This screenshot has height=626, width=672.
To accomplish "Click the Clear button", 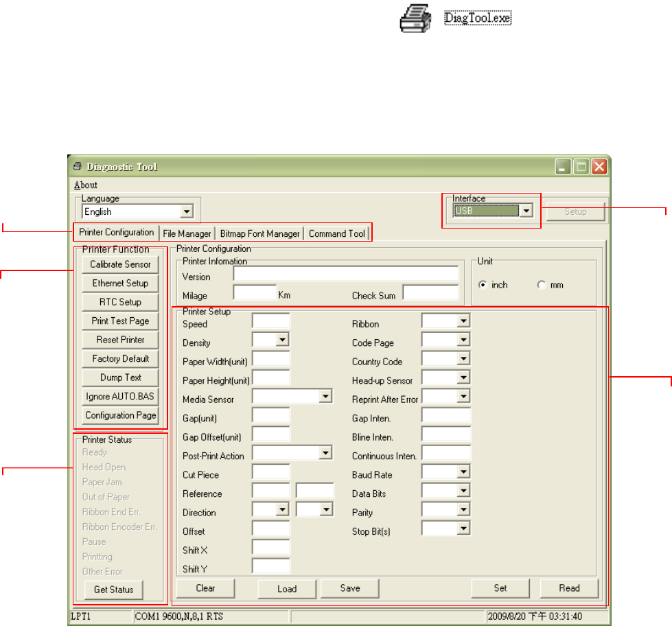I will point(206,588).
